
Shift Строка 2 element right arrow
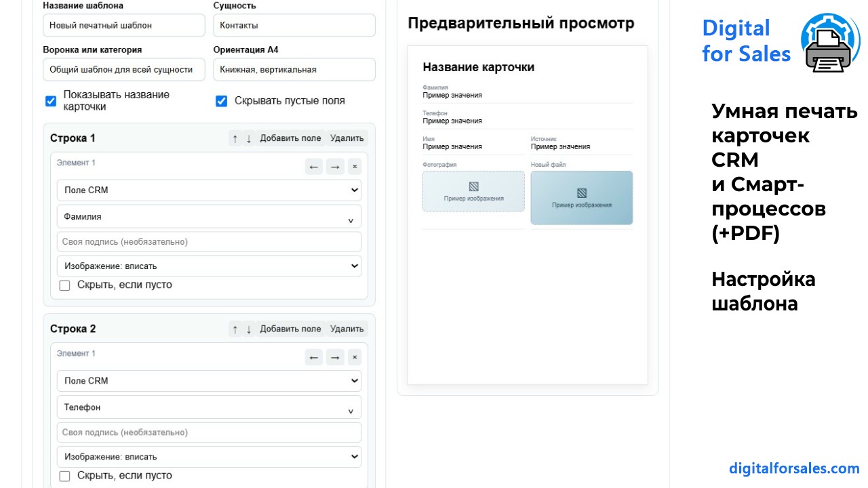coord(335,357)
